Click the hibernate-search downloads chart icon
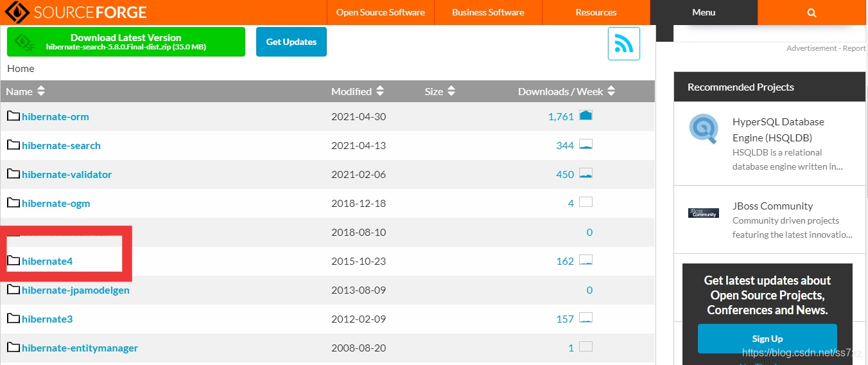 click(586, 145)
